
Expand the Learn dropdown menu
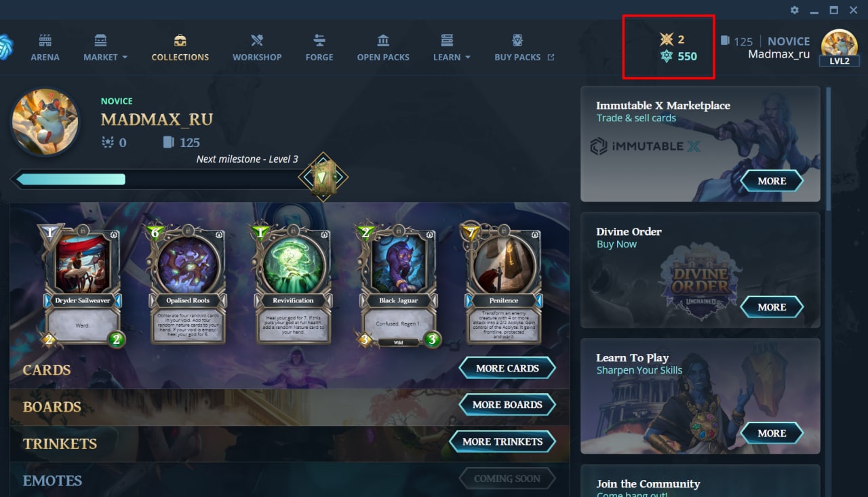[452, 57]
